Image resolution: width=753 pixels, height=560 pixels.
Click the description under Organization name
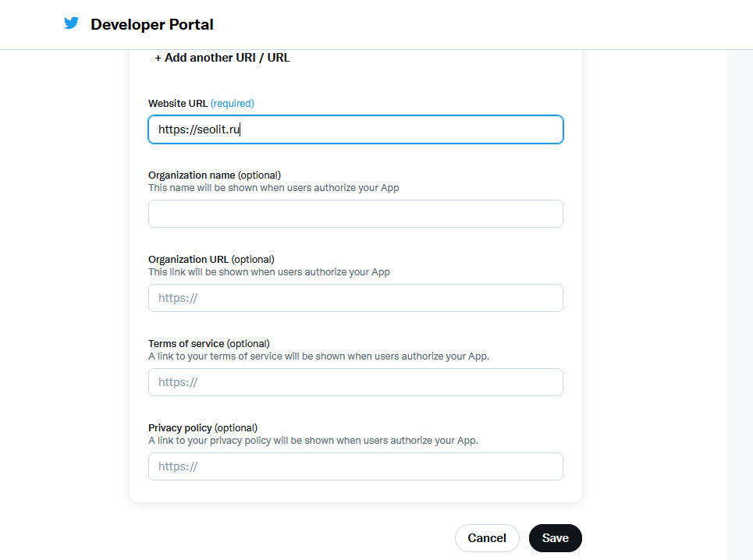point(273,188)
